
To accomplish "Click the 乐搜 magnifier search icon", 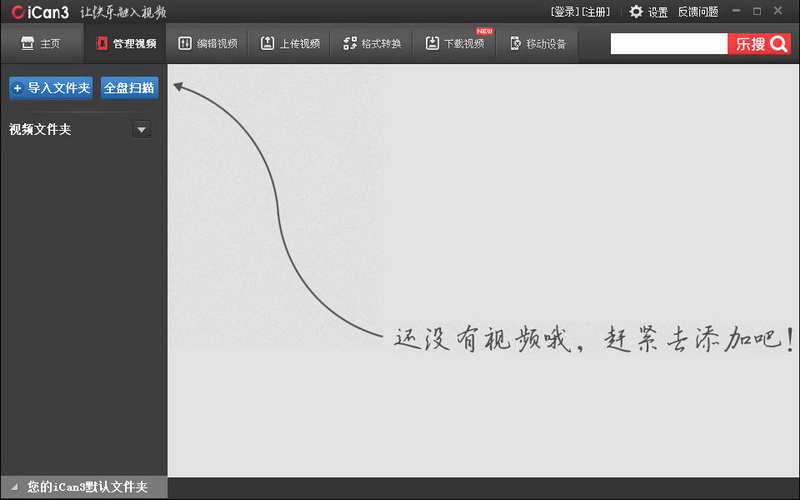I will [x=779, y=44].
